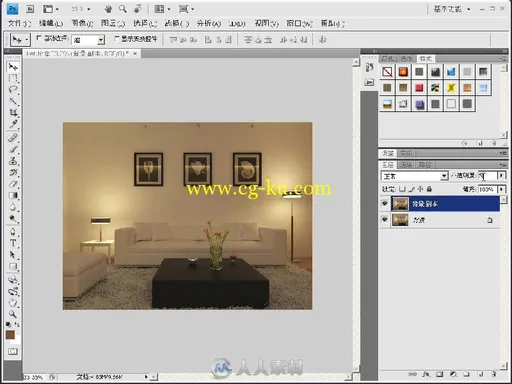Click the link layers icon in Layers panel

[412, 374]
